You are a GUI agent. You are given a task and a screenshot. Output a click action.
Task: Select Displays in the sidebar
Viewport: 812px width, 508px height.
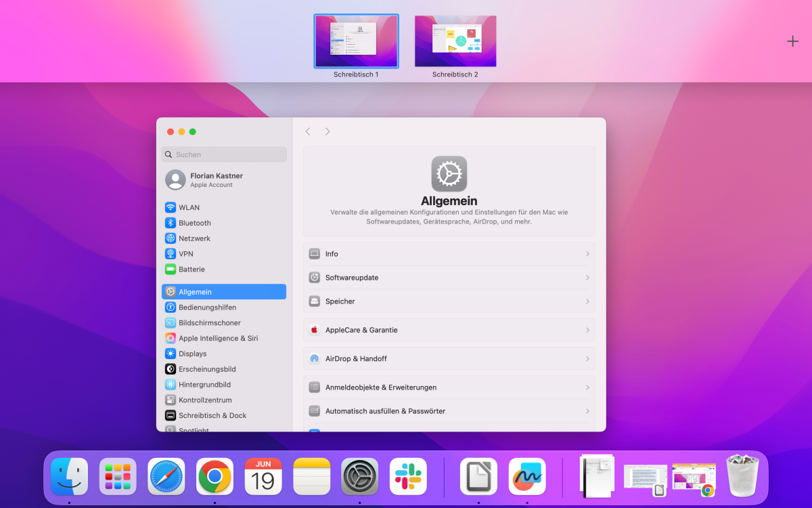191,353
